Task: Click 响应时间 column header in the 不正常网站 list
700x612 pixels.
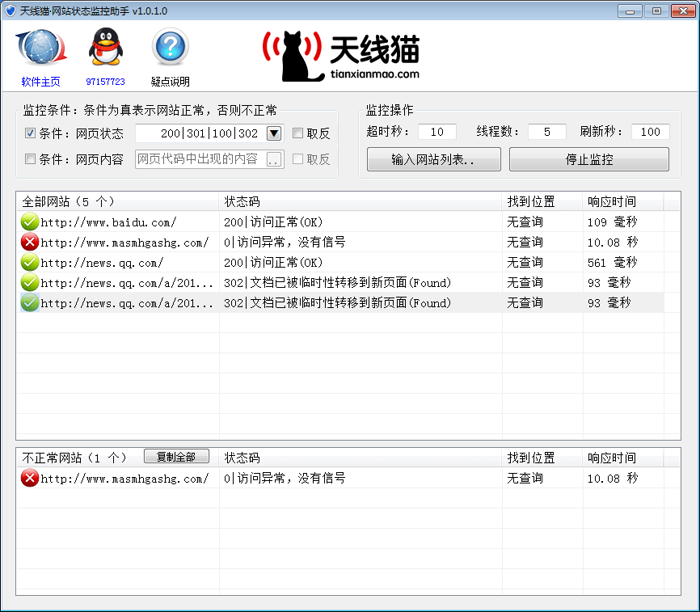Action: (623, 458)
